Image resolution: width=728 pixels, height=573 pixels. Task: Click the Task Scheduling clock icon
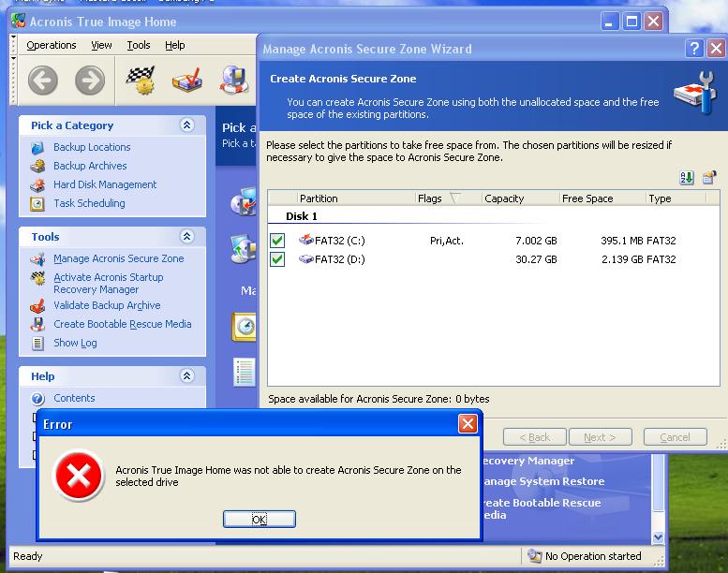coord(37,204)
